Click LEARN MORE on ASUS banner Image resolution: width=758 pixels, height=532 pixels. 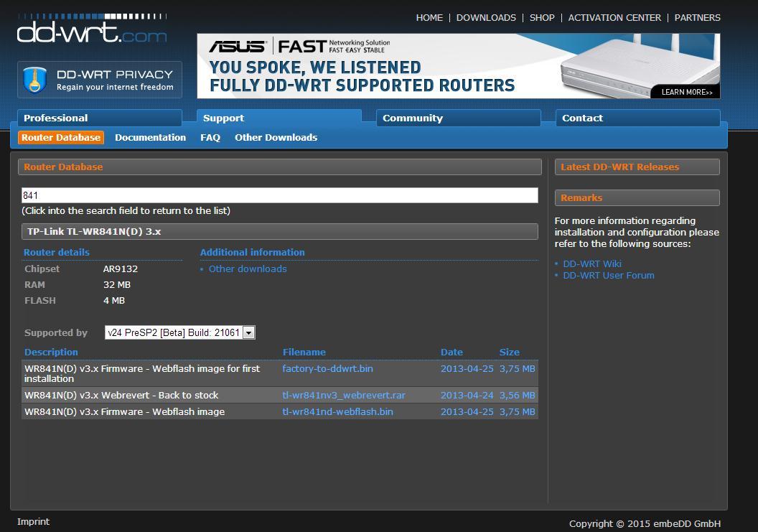point(686,92)
